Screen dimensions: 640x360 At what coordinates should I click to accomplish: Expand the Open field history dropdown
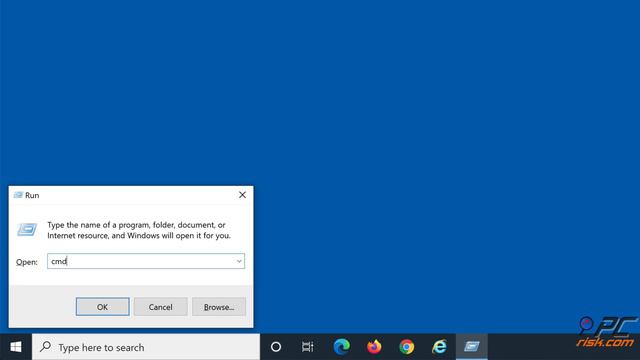[x=239, y=261]
